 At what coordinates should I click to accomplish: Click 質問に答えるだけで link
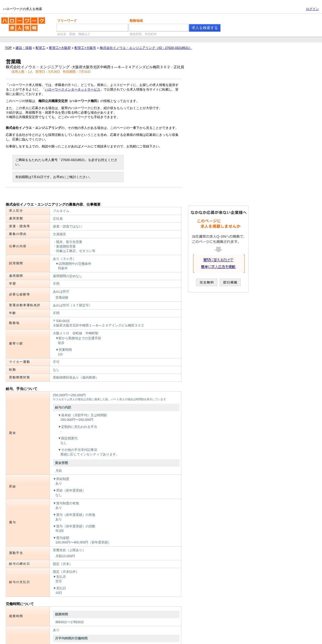click(x=218, y=260)
